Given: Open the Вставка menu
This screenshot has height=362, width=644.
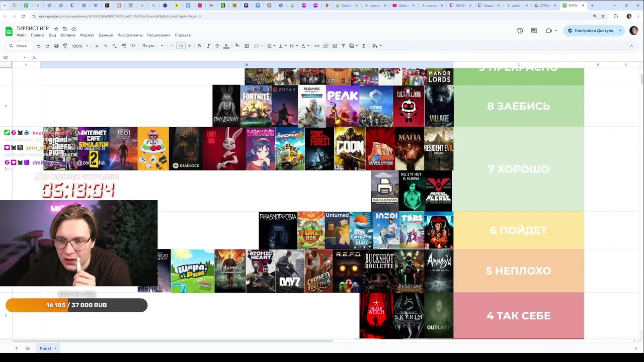Looking at the screenshot, I should coord(68,35).
